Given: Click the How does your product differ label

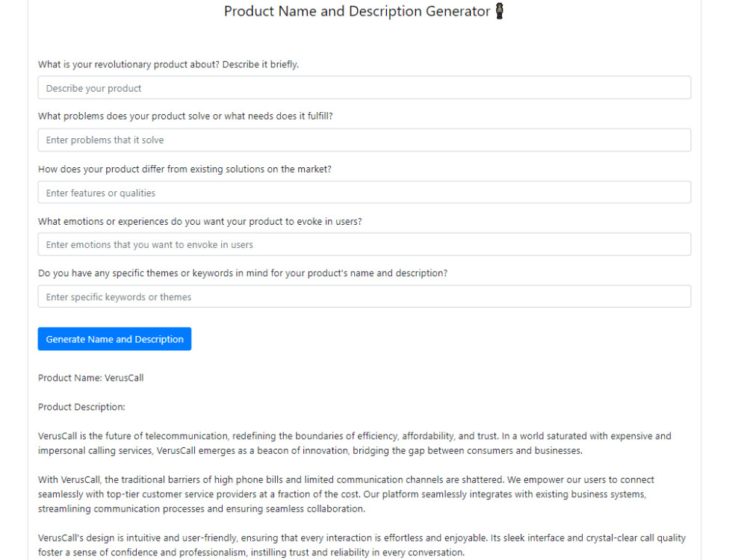Looking at the screenshot, I should point(185,169).
